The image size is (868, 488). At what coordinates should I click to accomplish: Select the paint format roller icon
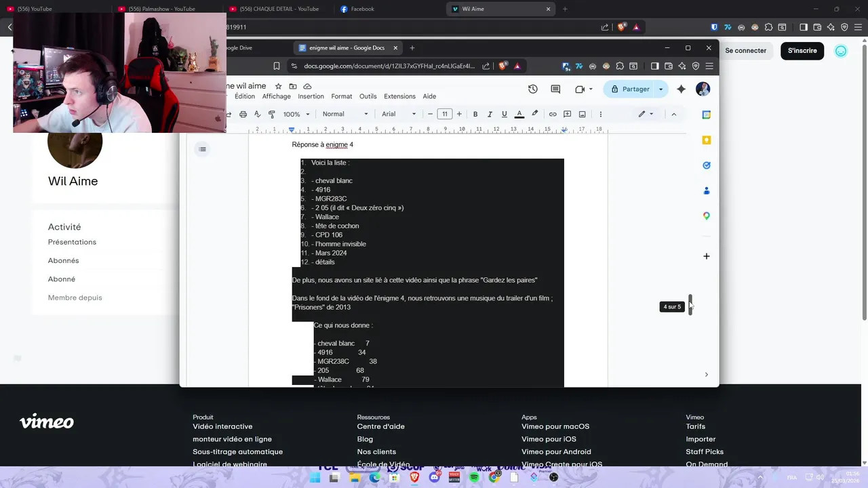pos(272,114)
